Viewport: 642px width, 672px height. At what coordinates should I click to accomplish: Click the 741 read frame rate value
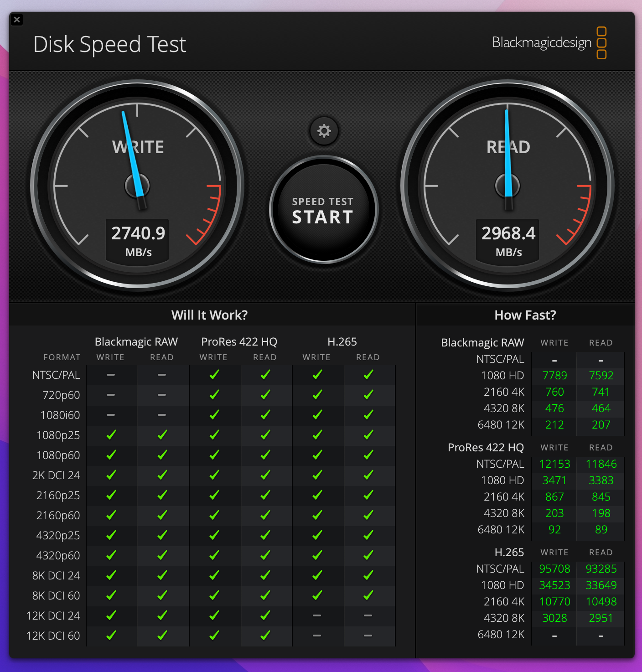coord(601,392)
